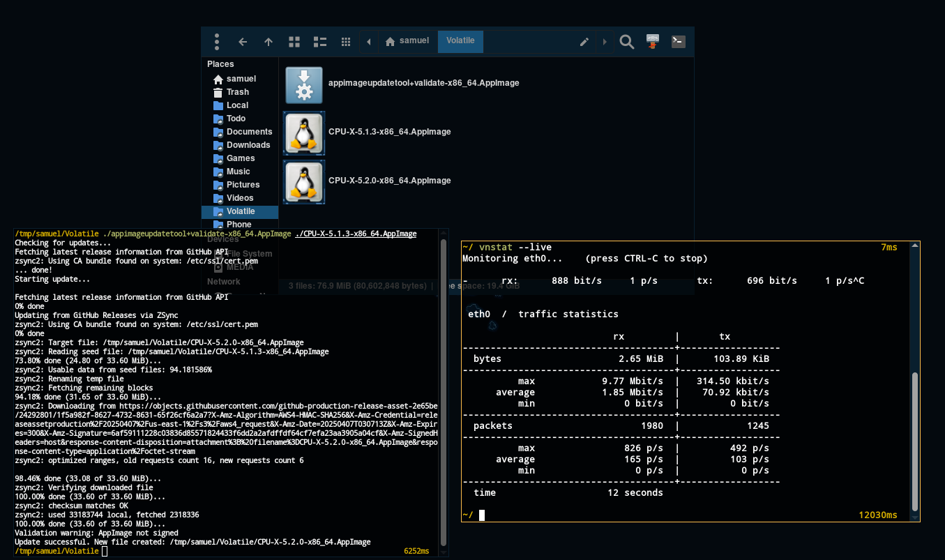Open file search with the magnifier

627,42
